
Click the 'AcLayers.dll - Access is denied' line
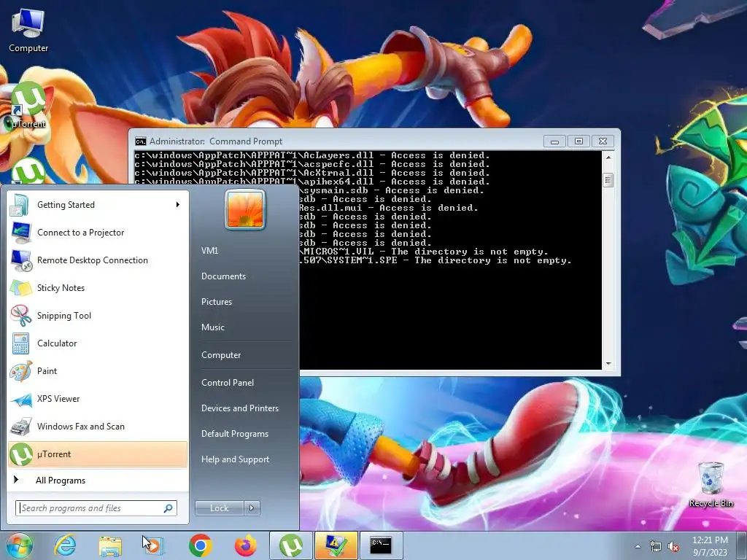coord(312,155)
